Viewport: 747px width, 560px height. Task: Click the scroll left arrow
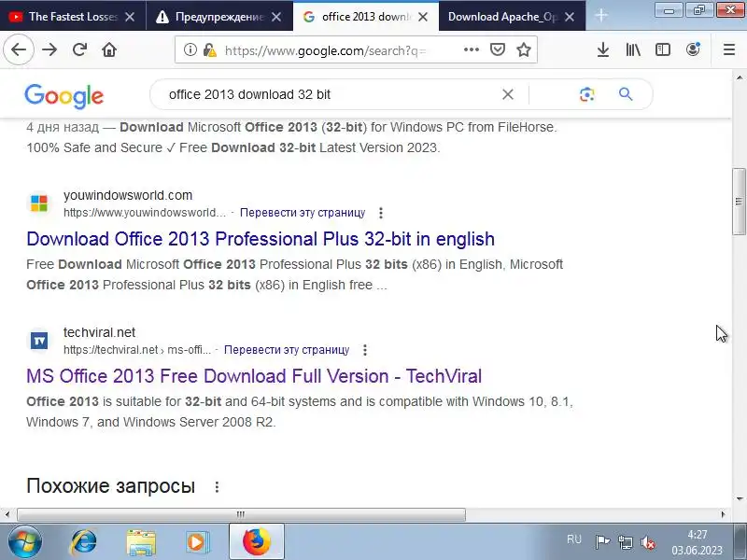click(7, 514)
